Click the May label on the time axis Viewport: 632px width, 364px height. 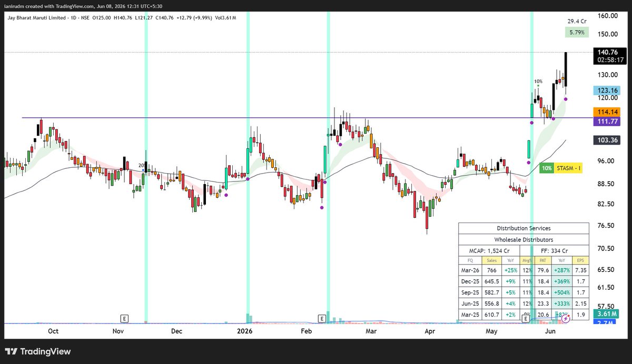pyautogui.click(x=491, y=331)
